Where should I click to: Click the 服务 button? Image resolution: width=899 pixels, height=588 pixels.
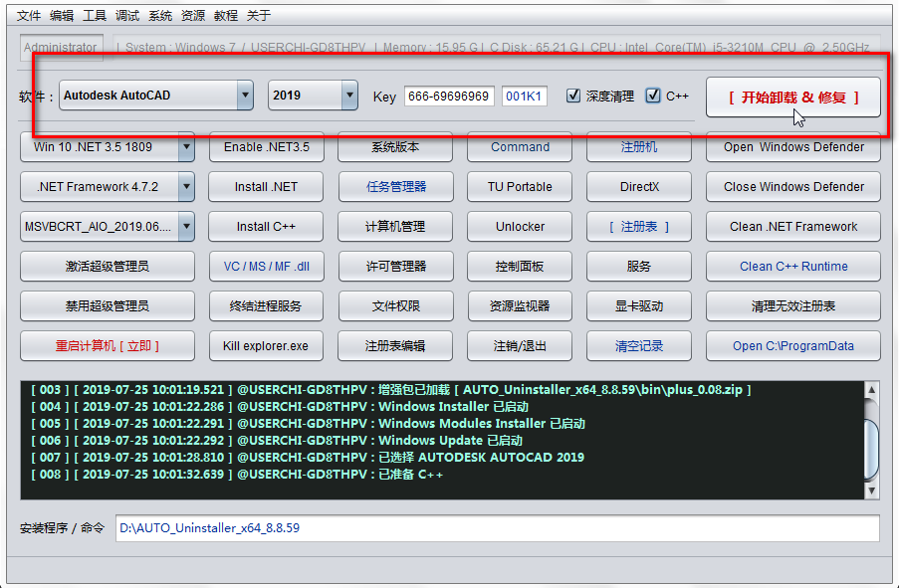(x=639, y=267)
